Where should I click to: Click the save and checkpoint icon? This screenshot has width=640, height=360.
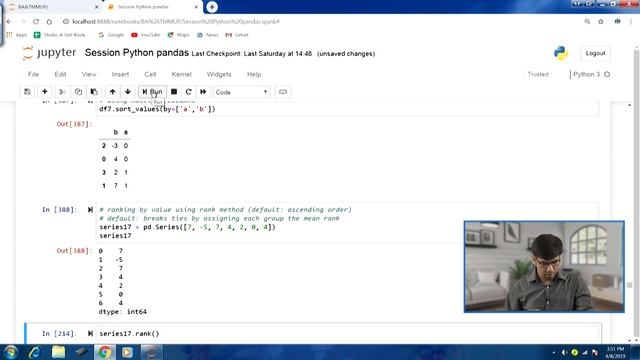tap(27, 92)
